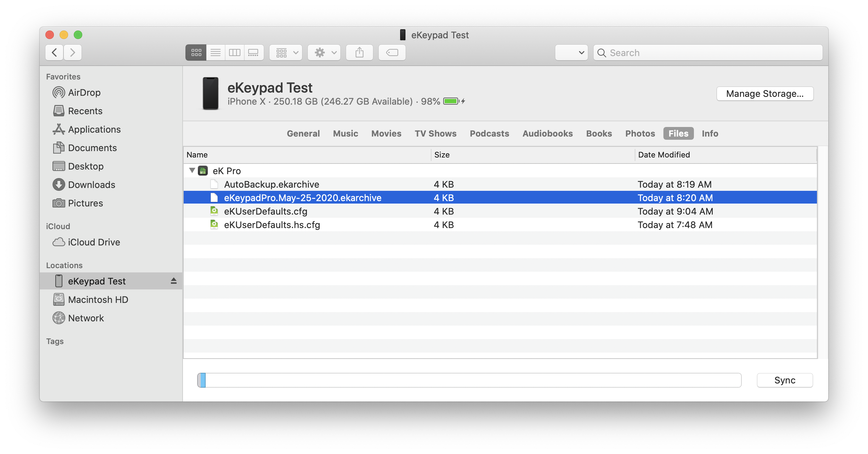Select eKUserDefaults.hs.cfg file
The height and width of the screenshot is (454, 868).
[x=500, y=225]
